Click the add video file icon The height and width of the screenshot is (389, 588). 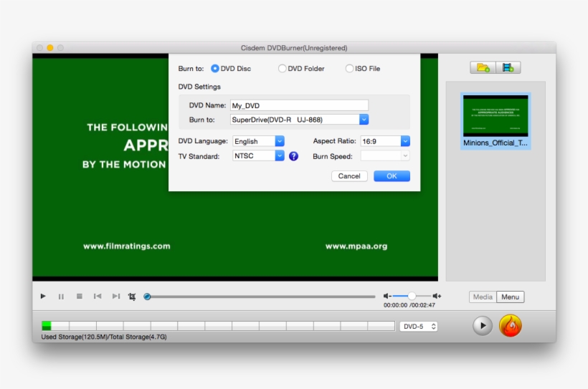508,67
